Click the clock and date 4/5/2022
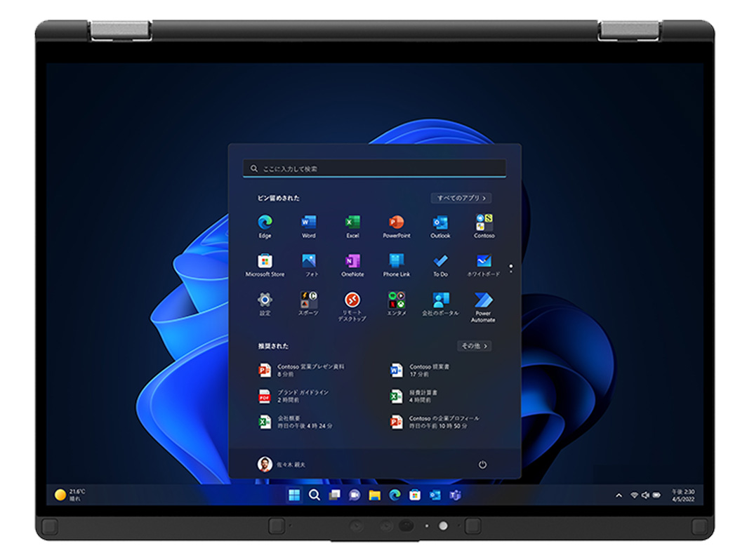Screen dimensions: 747x560 (x=683, y=495)
